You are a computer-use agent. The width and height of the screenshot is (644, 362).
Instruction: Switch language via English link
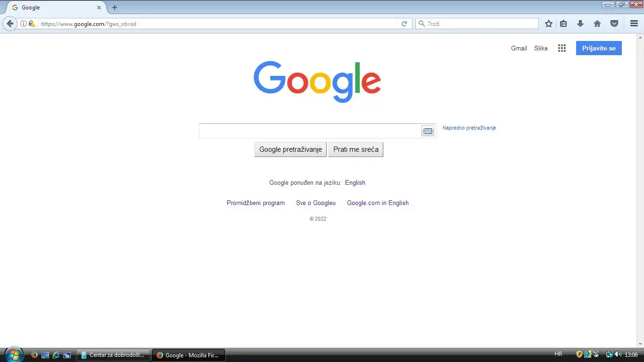[355, 182]
